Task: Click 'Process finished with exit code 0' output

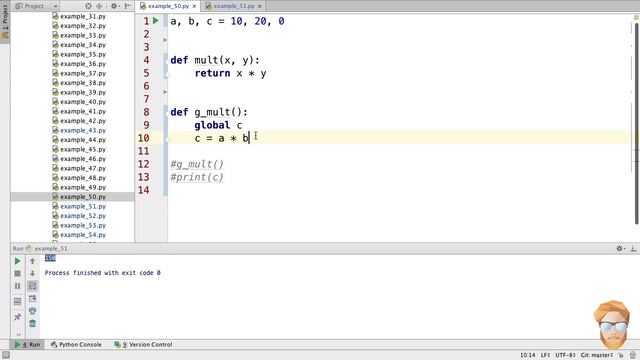Action: [102, 273]
